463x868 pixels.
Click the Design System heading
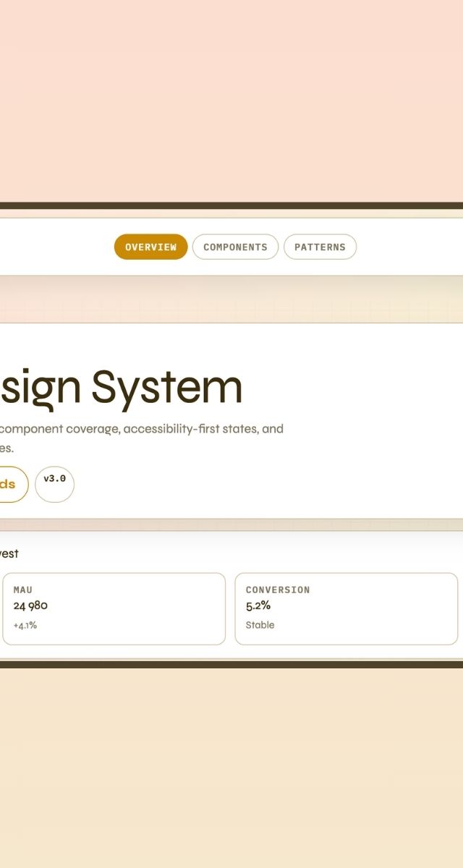click(121, 387)
